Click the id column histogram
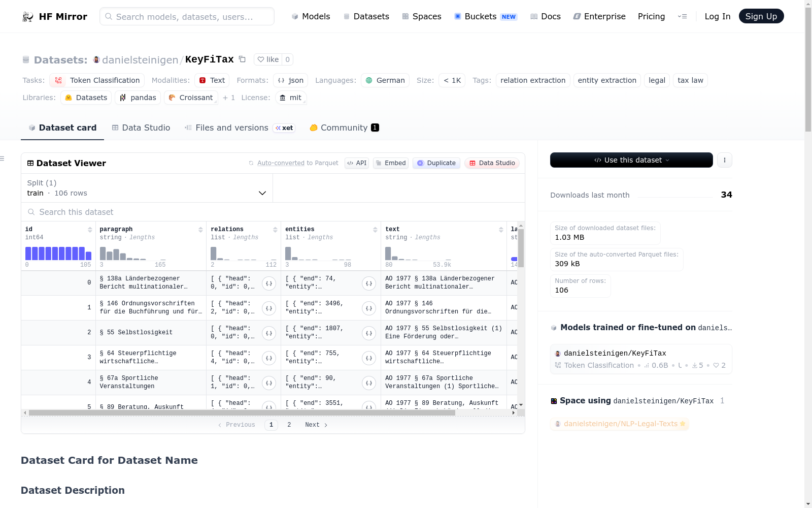The image size is (812, 508). point(58,253)
